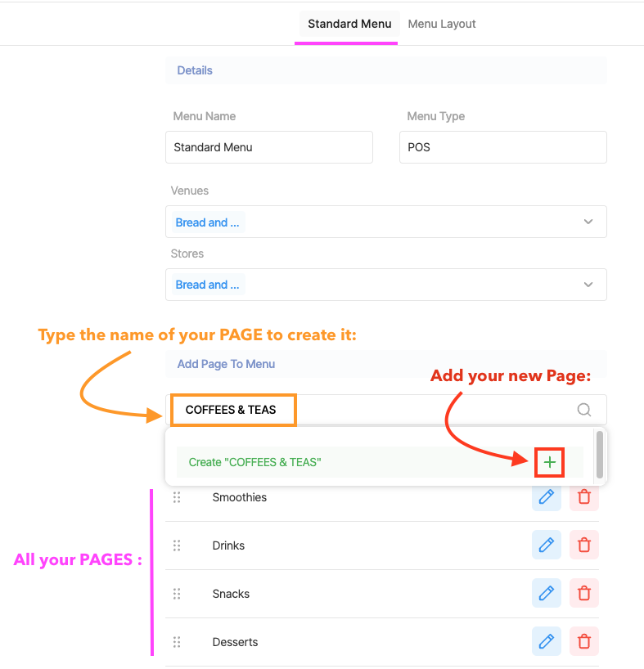Select the Standard Menu tab
Image resolution: width=644 pixels, height=669 pixels.
[x=349, y=24]
